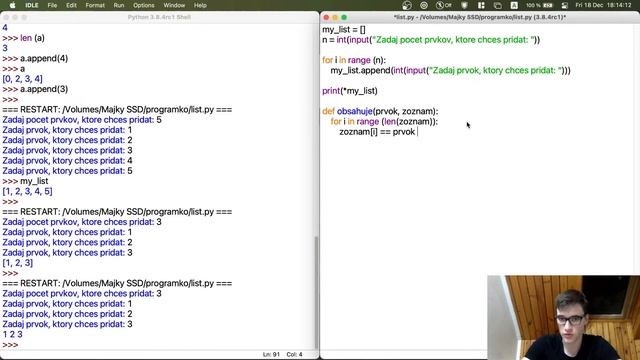
Task: Click the 'my_list.append(int(input(' line
Action: [x=450, y=70]
